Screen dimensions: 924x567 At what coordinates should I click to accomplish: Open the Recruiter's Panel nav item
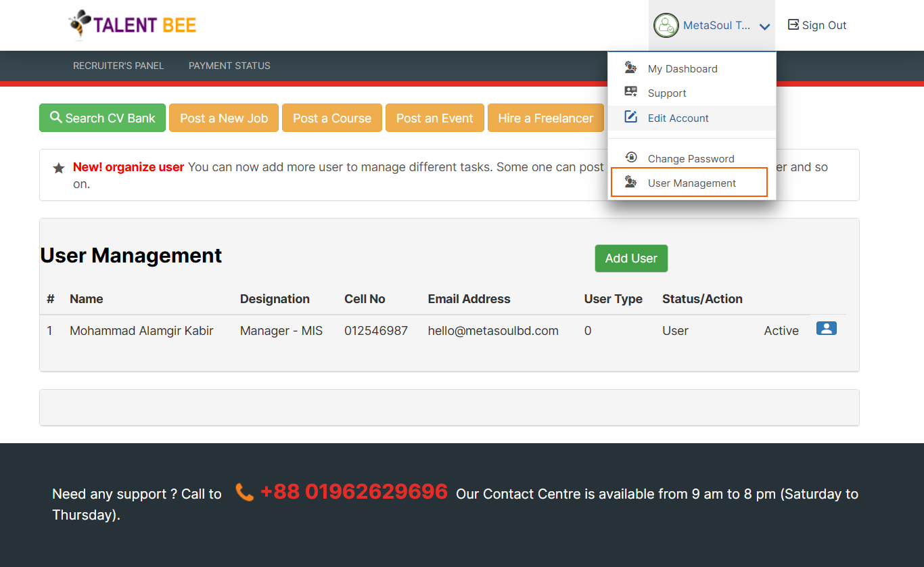[118, 66]
